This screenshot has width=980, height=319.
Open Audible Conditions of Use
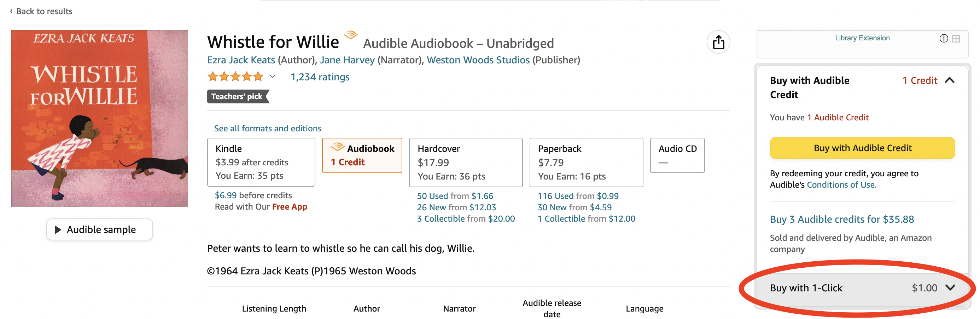click(x=841, y=185)
